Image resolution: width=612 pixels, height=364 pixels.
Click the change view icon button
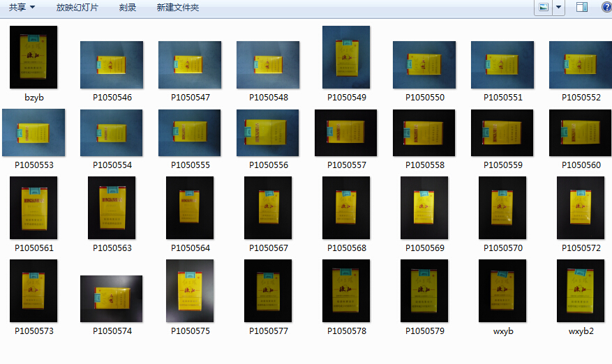[544, 8]
